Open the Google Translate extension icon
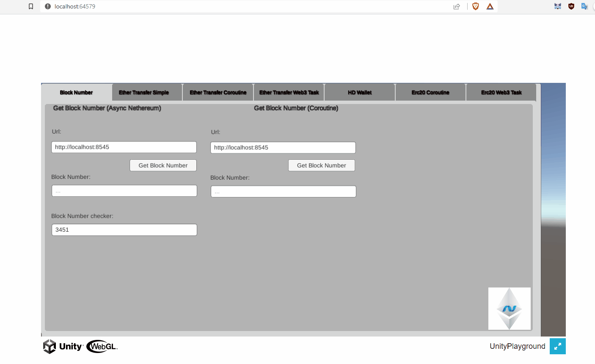595x364 pixels. pyautogui.click(x=585, y=6)
